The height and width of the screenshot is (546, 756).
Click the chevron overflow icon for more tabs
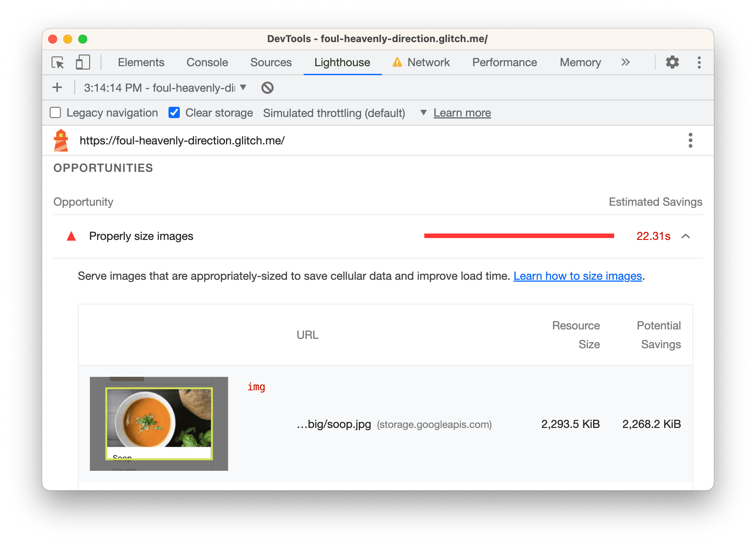[x=626, y=62]
